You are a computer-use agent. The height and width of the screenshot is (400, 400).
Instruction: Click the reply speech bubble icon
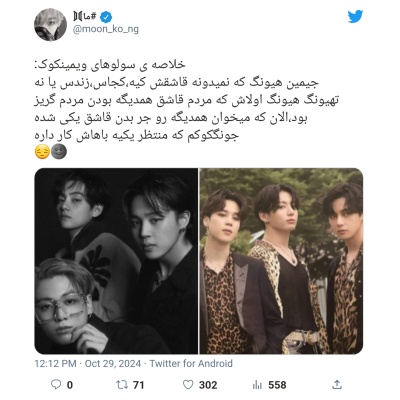point(56,385)
